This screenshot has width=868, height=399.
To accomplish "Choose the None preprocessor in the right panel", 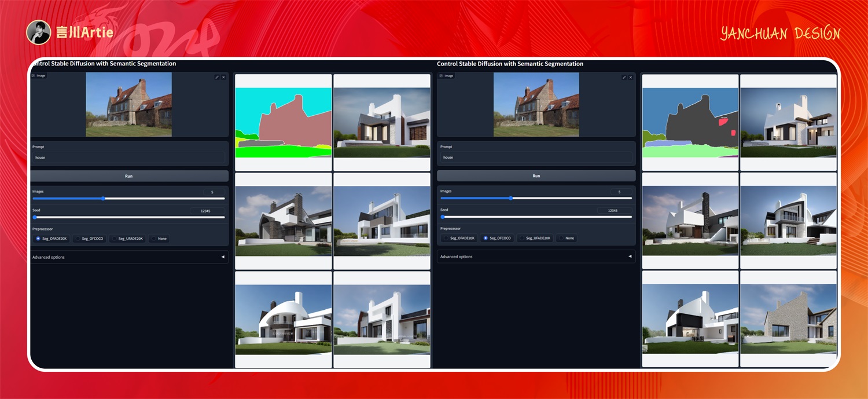I will point(567,238).
